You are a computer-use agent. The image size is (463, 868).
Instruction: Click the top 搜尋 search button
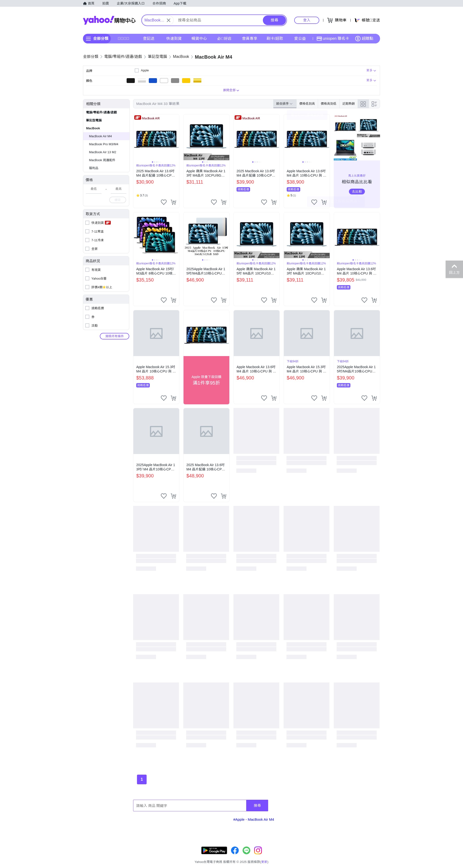click(x=274, y=20)
